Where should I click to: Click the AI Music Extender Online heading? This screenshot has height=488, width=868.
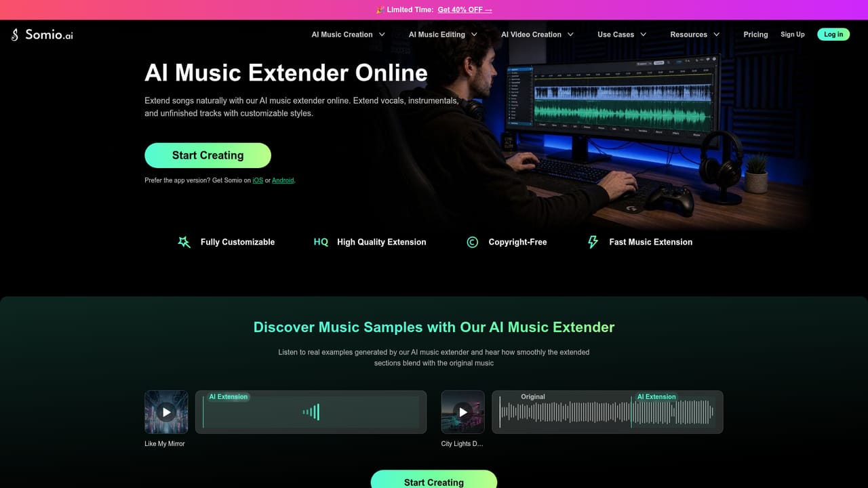286,73
